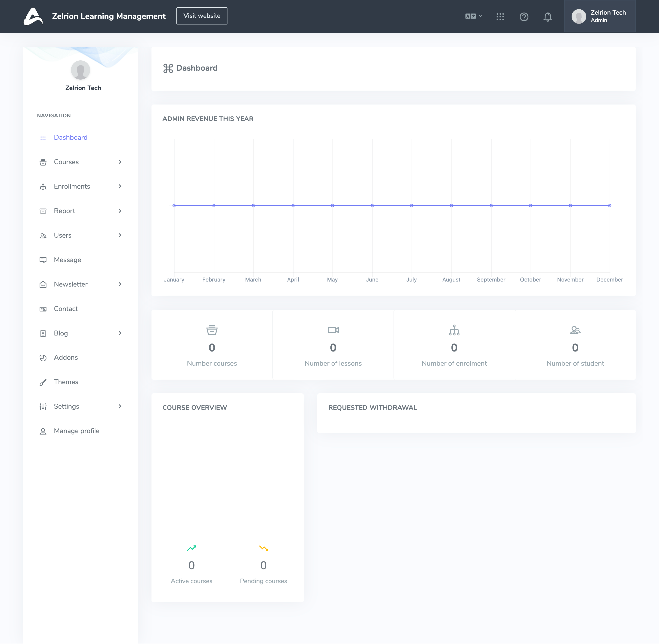Click the Visit website button

coord(202,16)
